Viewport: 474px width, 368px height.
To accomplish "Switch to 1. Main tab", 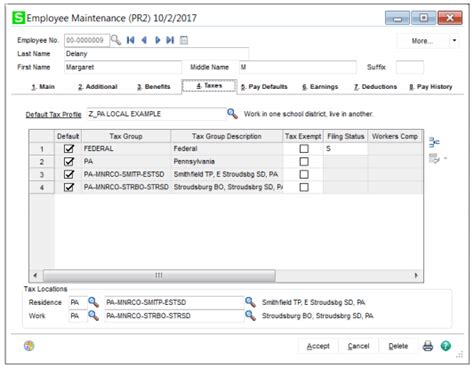I will pyautogui.click(x=43, y=87).
